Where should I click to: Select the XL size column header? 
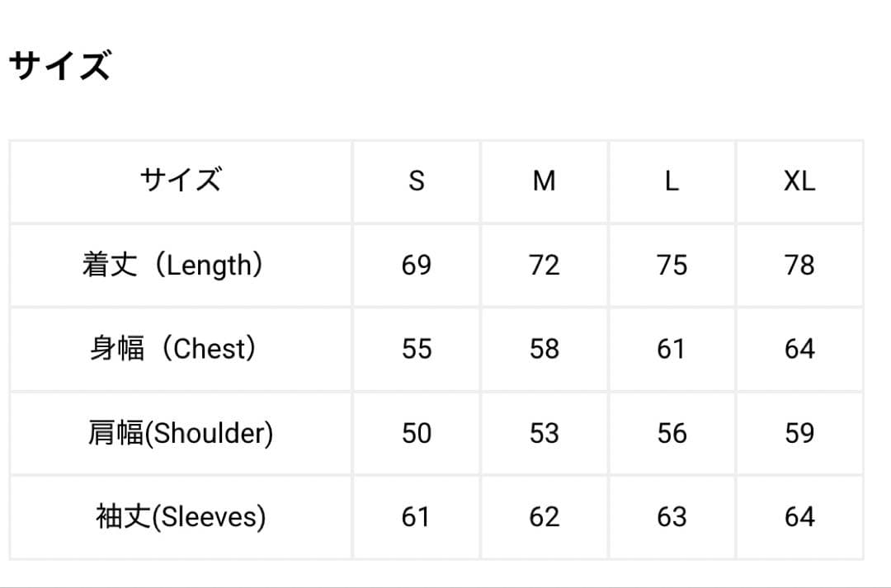click(x=799, y=181)
